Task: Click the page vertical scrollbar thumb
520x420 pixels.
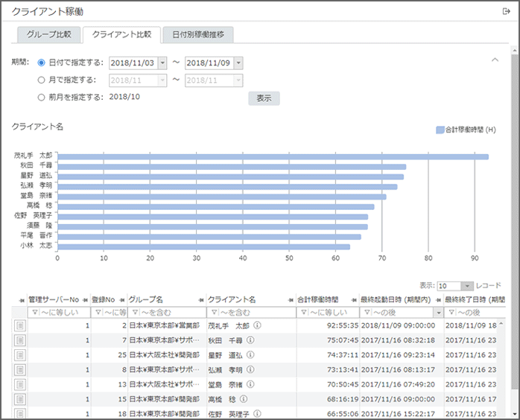Action: click(514, 223)
